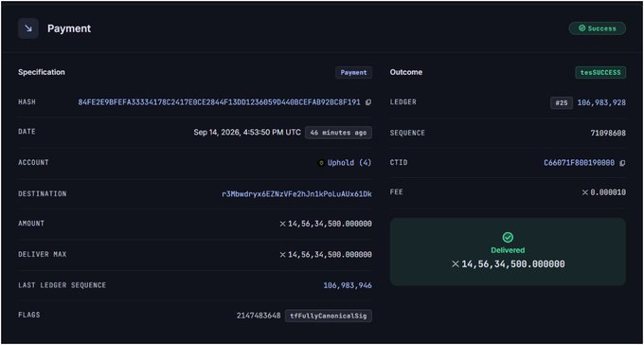Click the Payment page title

69,28
